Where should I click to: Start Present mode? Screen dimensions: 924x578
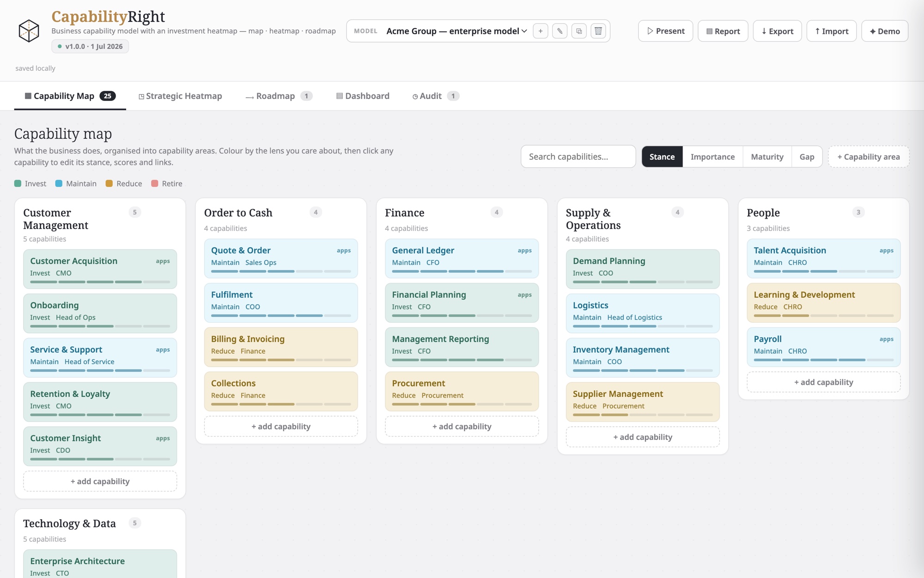coord(665,31)
